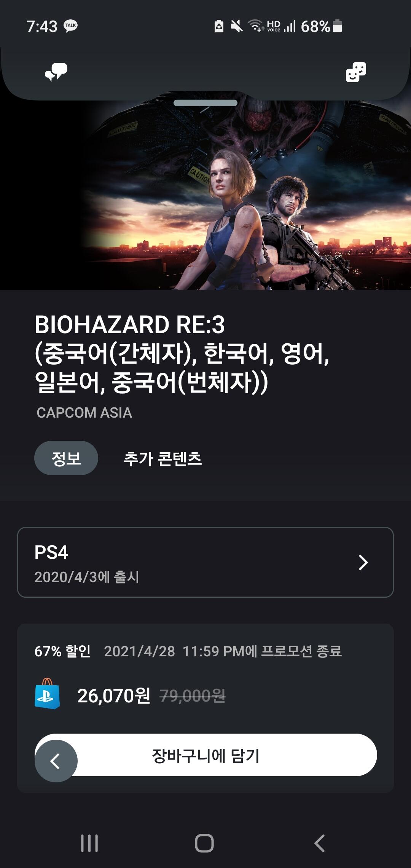Screen dimensions: 411x868
Task: Tap the KakaoTalk notification icon in status bar
Action: [x=70, y=26]
